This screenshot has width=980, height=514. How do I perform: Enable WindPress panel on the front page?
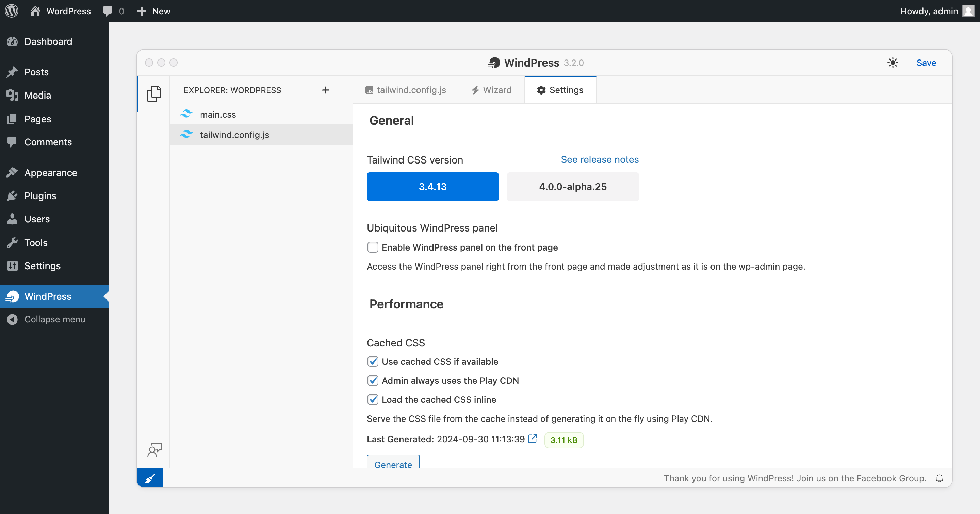pos(373,247)
